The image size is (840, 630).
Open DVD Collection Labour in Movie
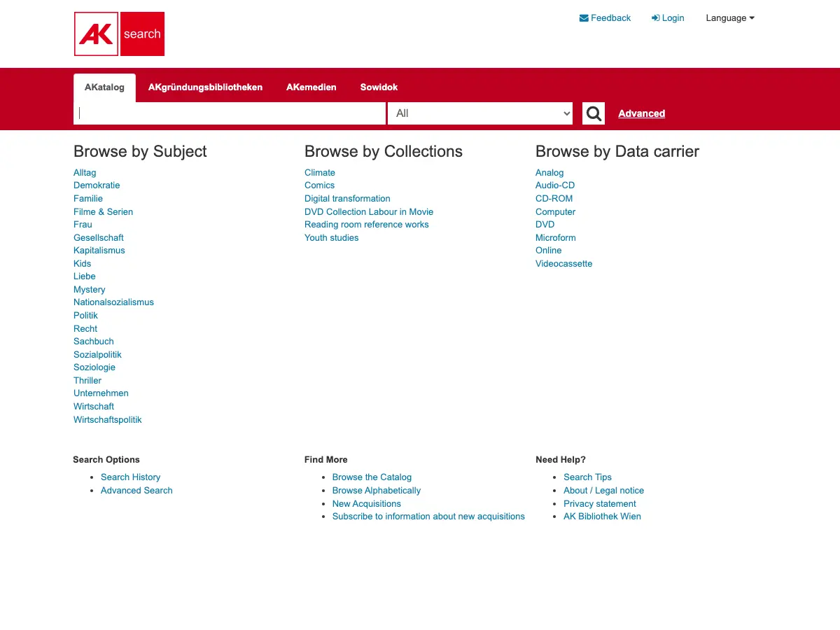coord(369,212)
